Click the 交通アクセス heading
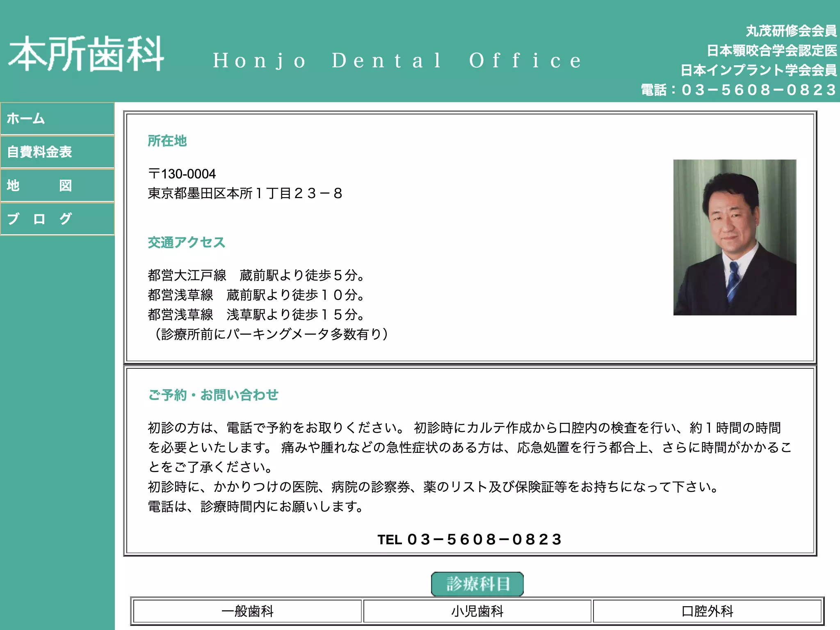Screen dimensions: 840x630 click(x=187, y=242)
